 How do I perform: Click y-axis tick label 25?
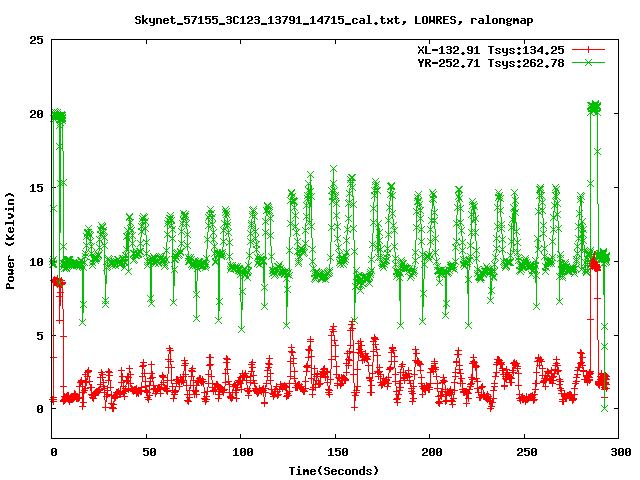coord(36,40)
